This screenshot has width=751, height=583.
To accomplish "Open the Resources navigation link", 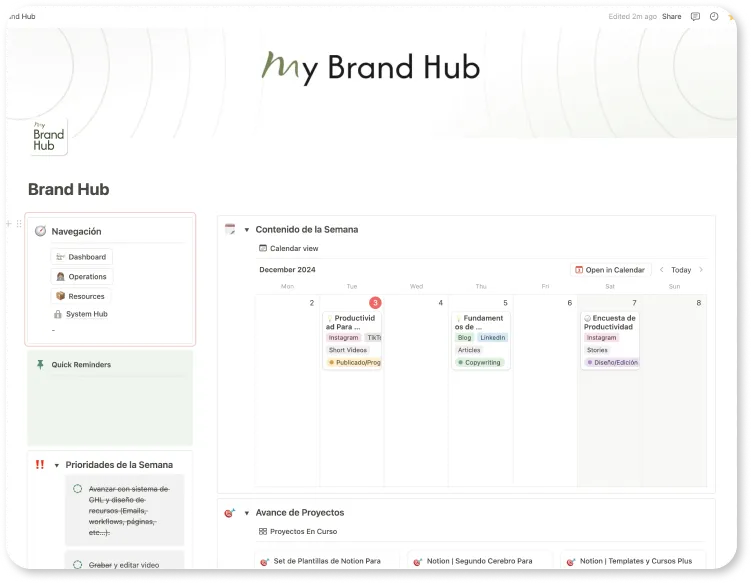I will (x=80, y=296).
